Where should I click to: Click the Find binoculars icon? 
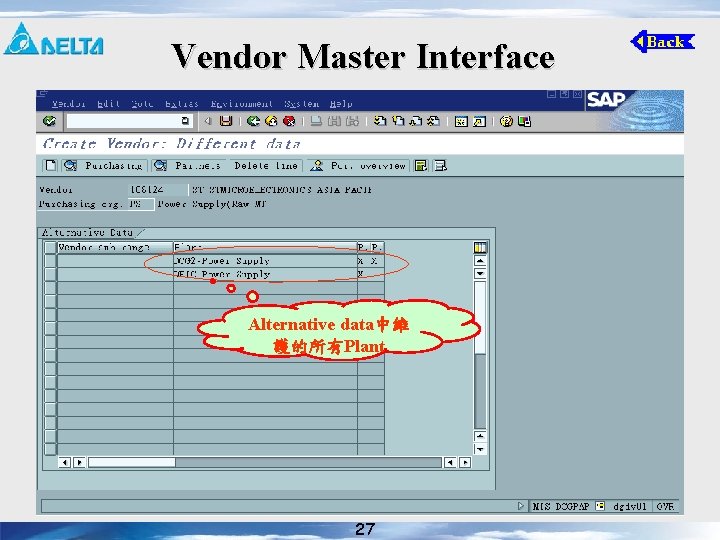coord(334,121)
